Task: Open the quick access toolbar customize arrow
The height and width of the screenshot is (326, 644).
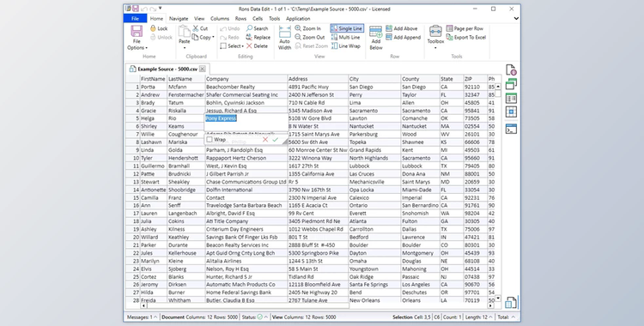Action: (x=161, y=9)
